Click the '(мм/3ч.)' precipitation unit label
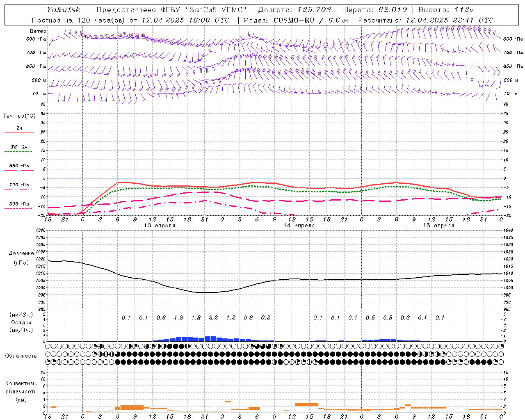 coord(21,315)
